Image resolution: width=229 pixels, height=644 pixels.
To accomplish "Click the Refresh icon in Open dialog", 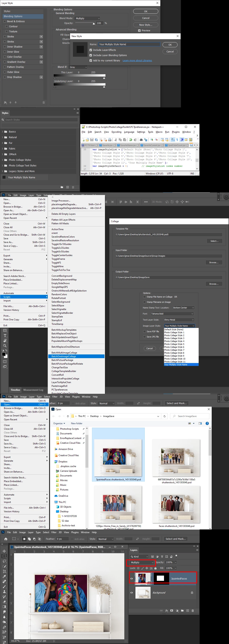I will 164,416.
